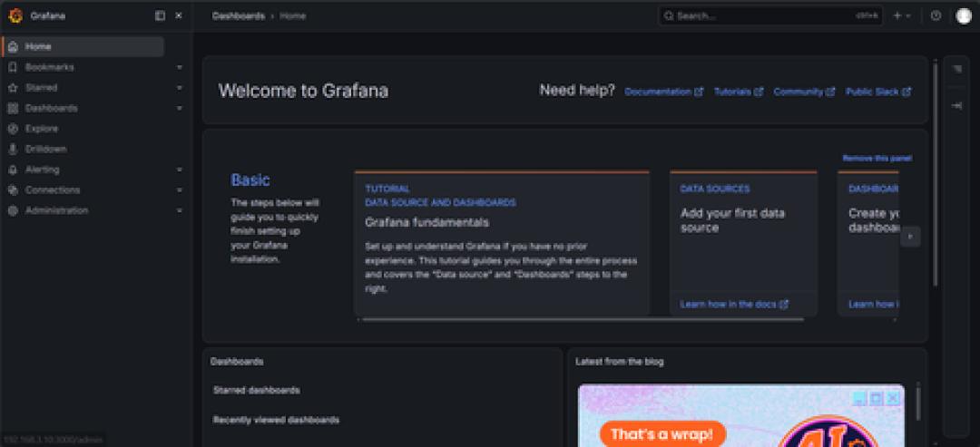This screenshot has width=980, height=447.
Task: Open the plus New dropdown in top bar
Action: click(x=901, y=15)
